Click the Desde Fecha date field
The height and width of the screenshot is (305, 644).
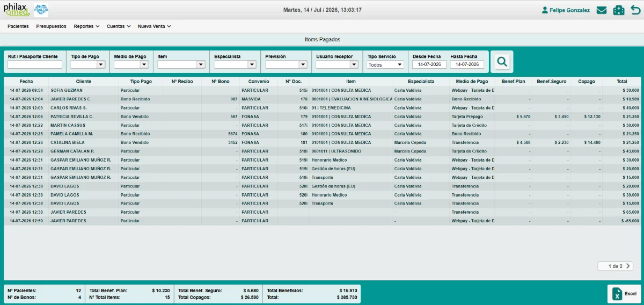click(x=429, y=64)
